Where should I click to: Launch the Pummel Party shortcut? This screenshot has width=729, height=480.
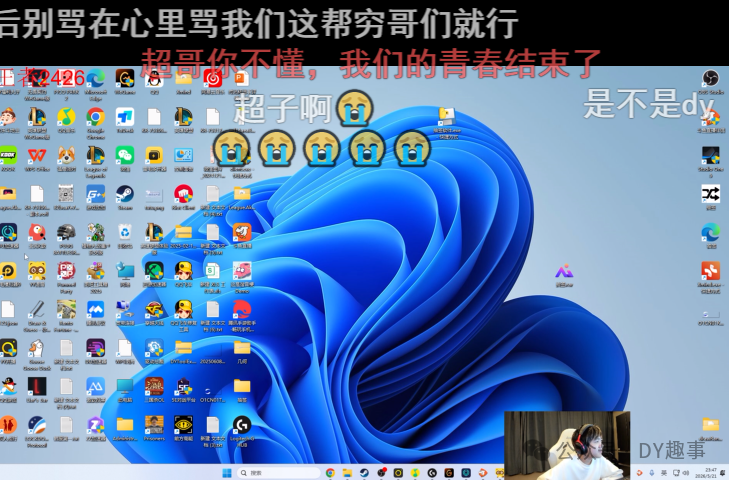click(x=66, y=277)
